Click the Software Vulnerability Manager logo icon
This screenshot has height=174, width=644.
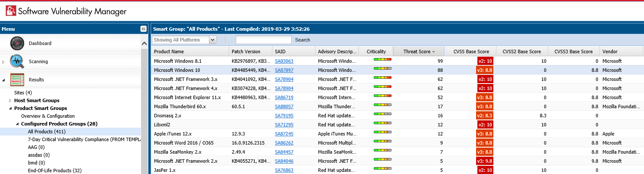pos(9,11)
